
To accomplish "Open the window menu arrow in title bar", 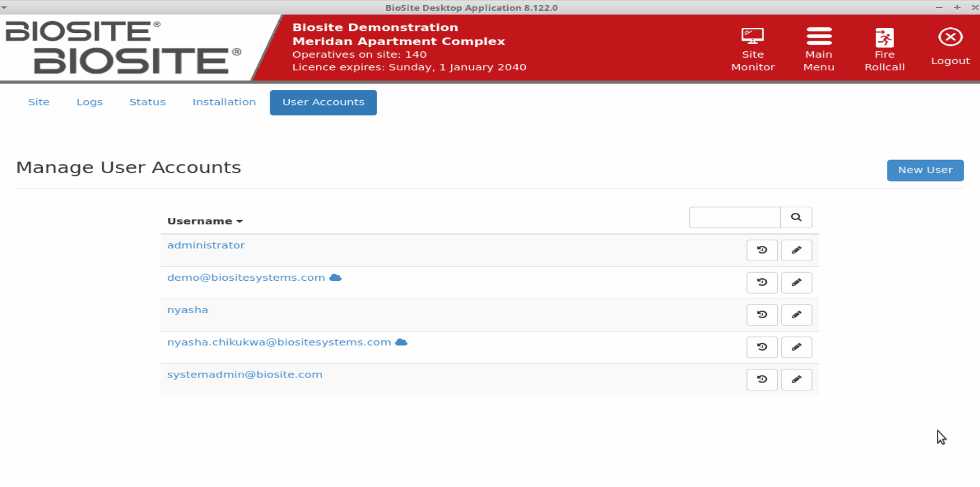I will [4, 8].
